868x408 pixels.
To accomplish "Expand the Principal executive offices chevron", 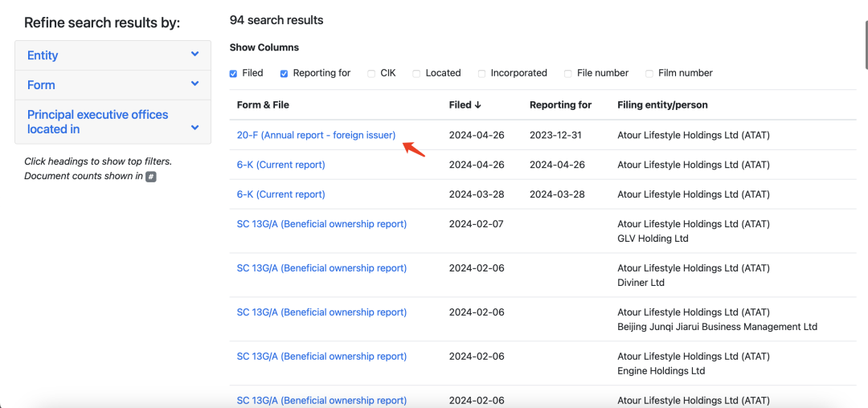I will click(194, 128).
